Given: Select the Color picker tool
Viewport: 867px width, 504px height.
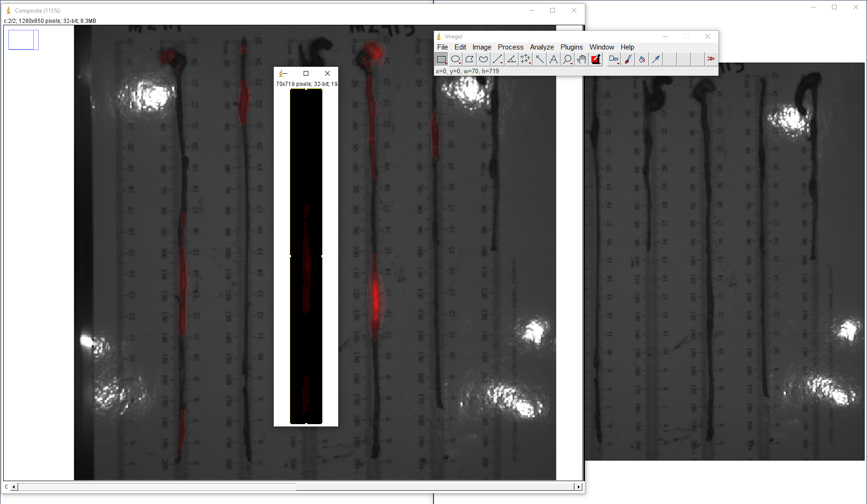Looking at the screenshot, I should pyautogui.click(x=596, y=59).
